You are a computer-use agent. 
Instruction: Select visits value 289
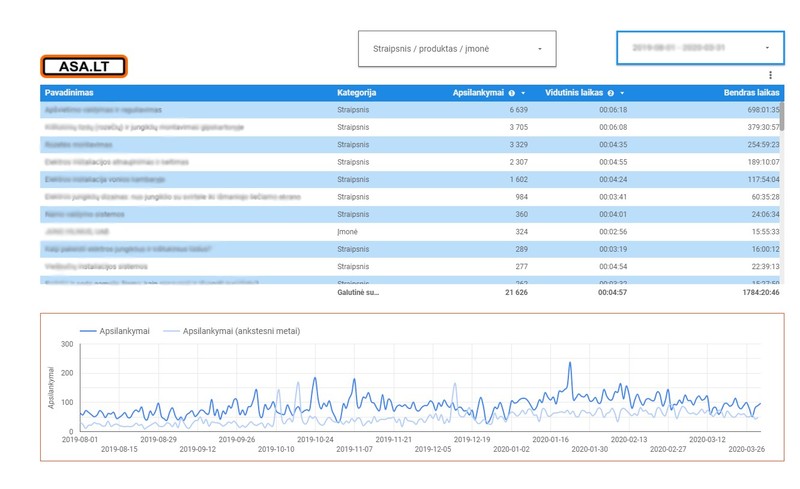point(521,249)
